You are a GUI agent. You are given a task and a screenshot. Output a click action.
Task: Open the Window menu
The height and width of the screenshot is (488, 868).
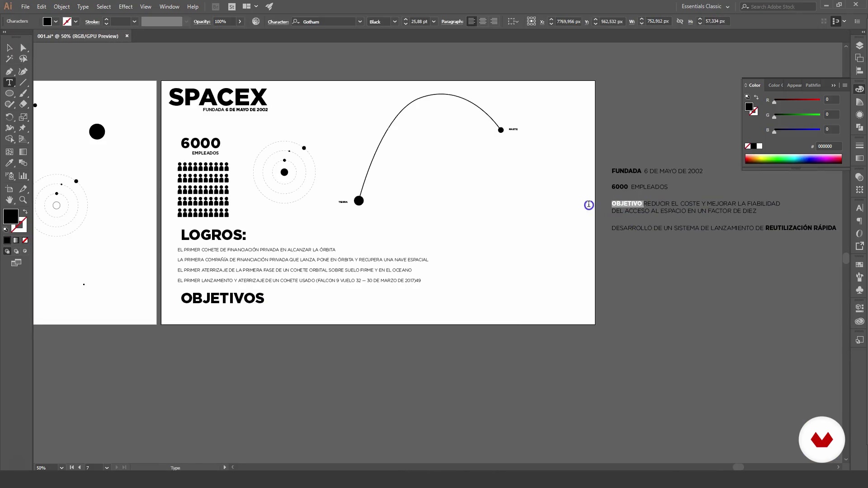coord(169,6)
